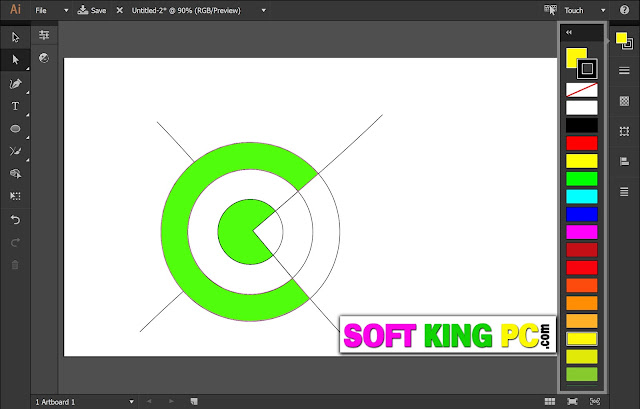
Task: Pick the black swatch
Action: click(582, 125)
